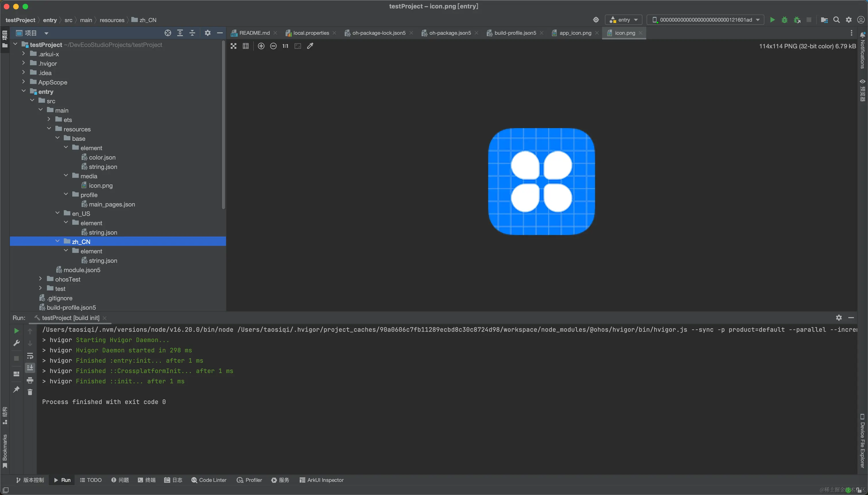The height and width of the screenshot is (495, 868).
Task: Hide the project tool window
Action: [x=220, y=33]
